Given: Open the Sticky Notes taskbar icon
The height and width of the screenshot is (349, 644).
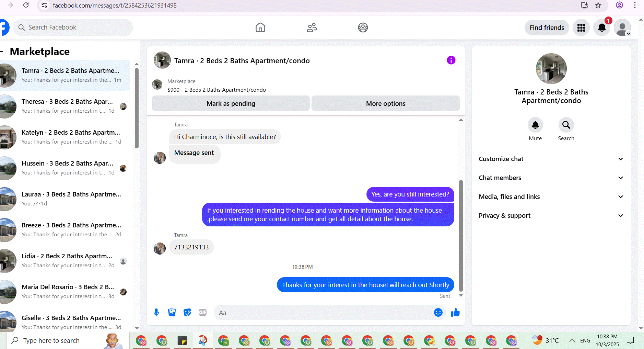Looking at the screenshot, I should coord(182,341).
